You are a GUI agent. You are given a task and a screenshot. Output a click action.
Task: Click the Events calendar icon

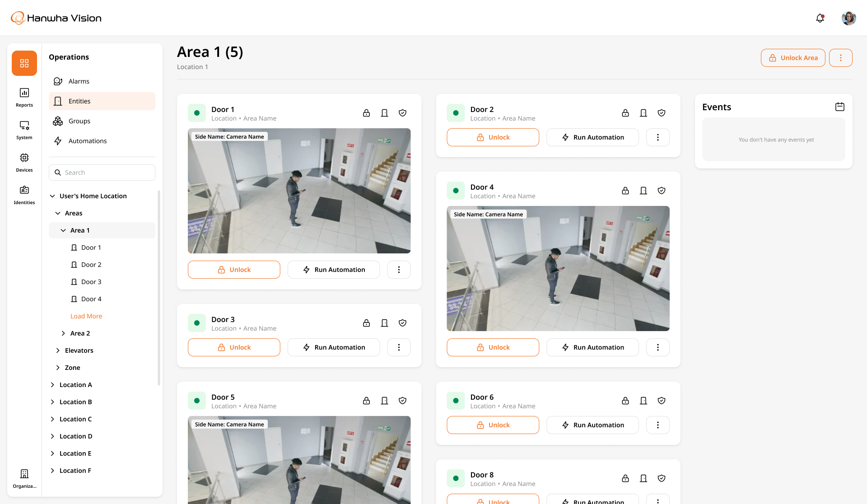(840, 107)
